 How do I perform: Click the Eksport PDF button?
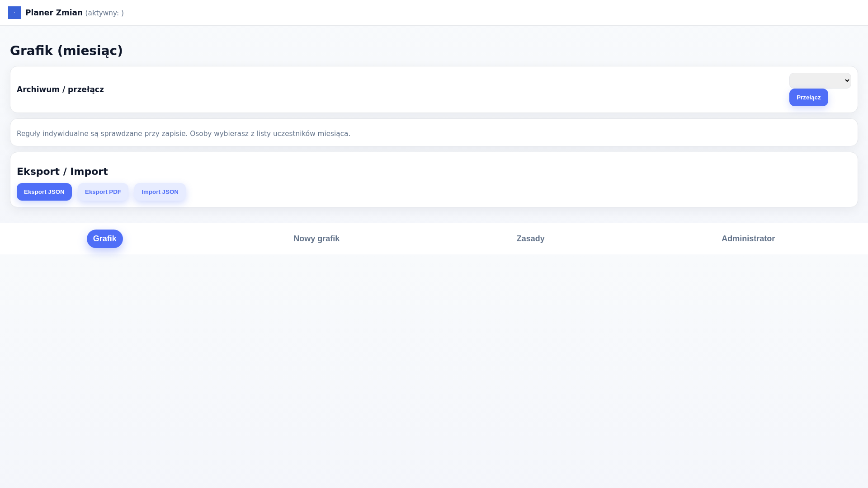pyautogui.click(x=103, y=192)
